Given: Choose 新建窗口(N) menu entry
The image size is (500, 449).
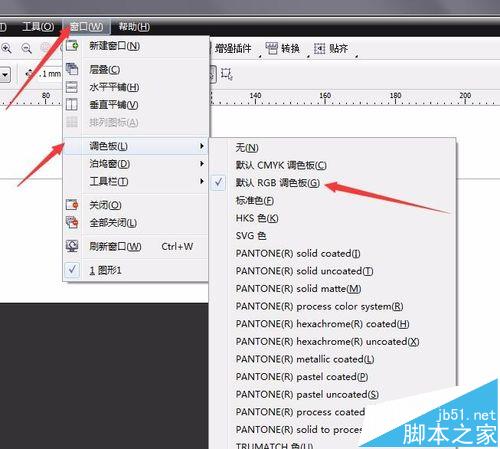Looking at the screenshot, I should tap(114, 46).
